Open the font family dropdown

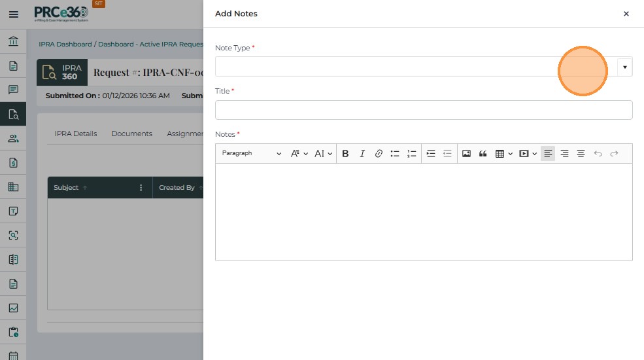[x=299, y=153]
